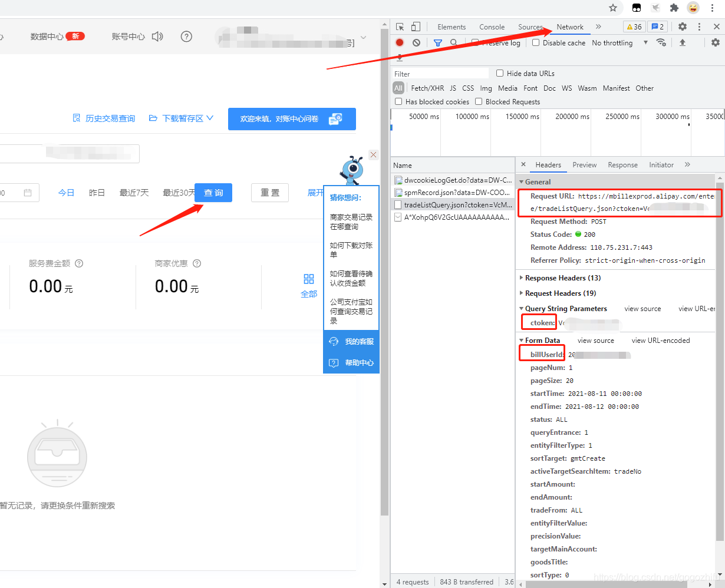Select the 今日 date shortcut

click(x=66, y=193)
